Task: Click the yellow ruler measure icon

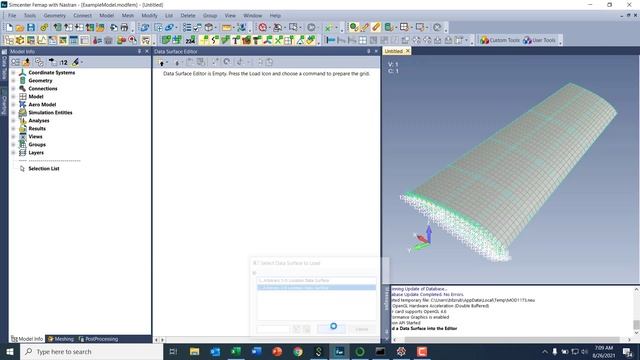Action: (227, 27)
